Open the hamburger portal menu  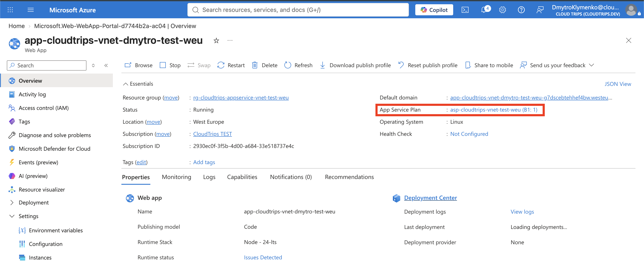(30, 10)
